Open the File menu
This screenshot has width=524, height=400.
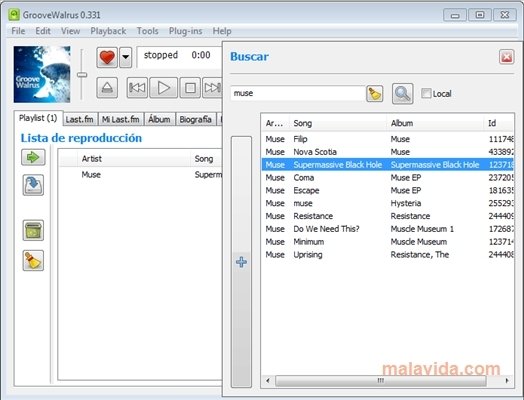[18, 31]
